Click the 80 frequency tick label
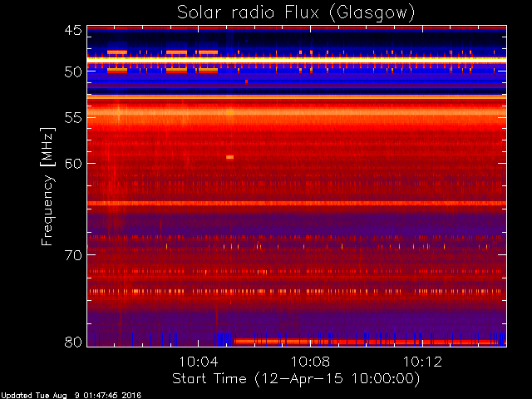 point(73,342)
